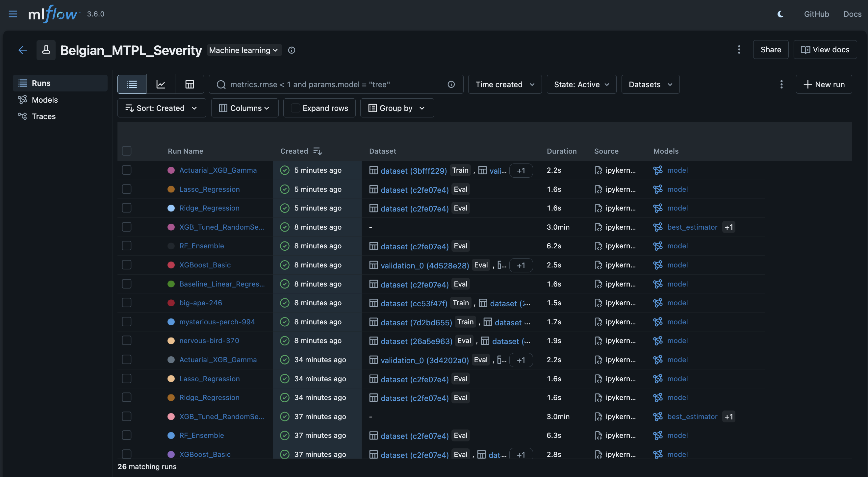Toggle dark mode moon icon
The image size is (868, 477).
point(780,14)
